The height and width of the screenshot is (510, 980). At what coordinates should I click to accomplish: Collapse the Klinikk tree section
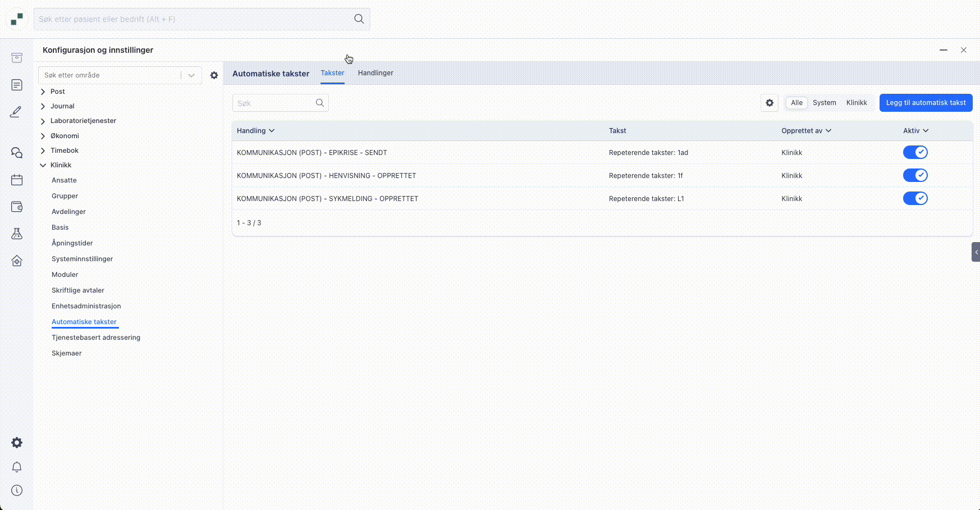point(43,165)
